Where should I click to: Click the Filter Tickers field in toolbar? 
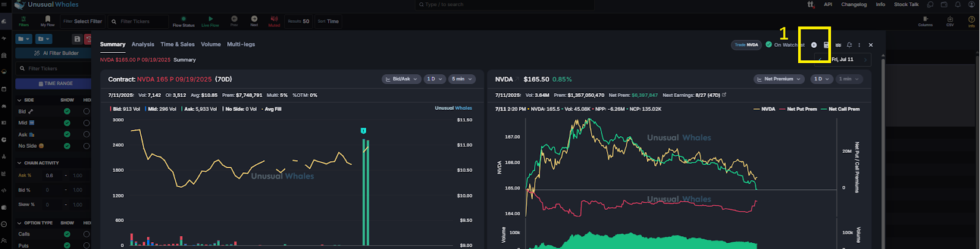[x=138, y=21]
